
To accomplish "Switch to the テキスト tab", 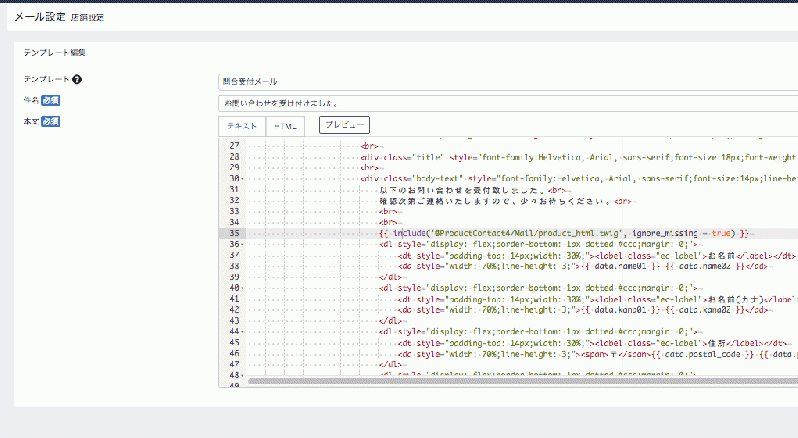I will 242,126.
